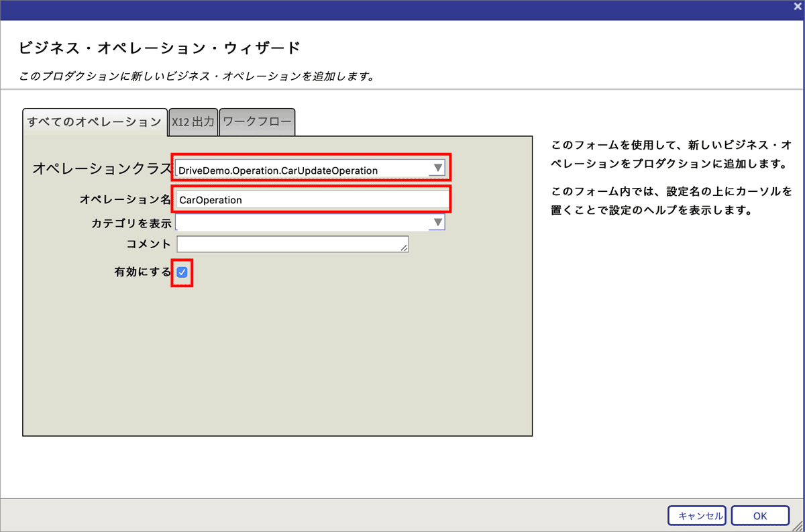
Task: Click the オペレーション名 label
Action: 125,199
